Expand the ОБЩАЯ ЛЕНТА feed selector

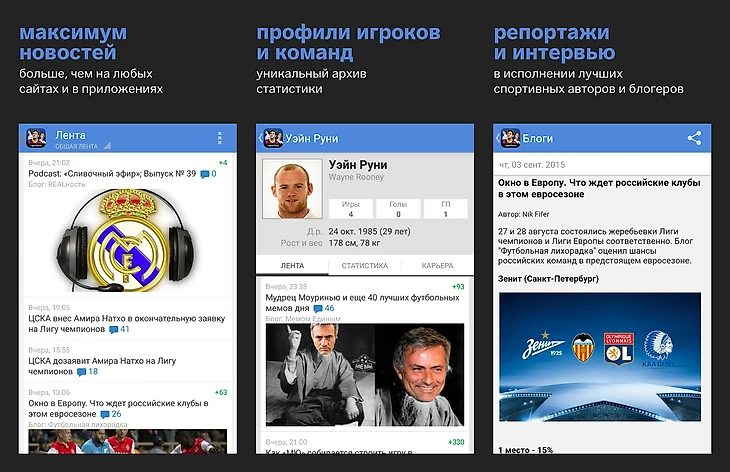tap(83, 146)
